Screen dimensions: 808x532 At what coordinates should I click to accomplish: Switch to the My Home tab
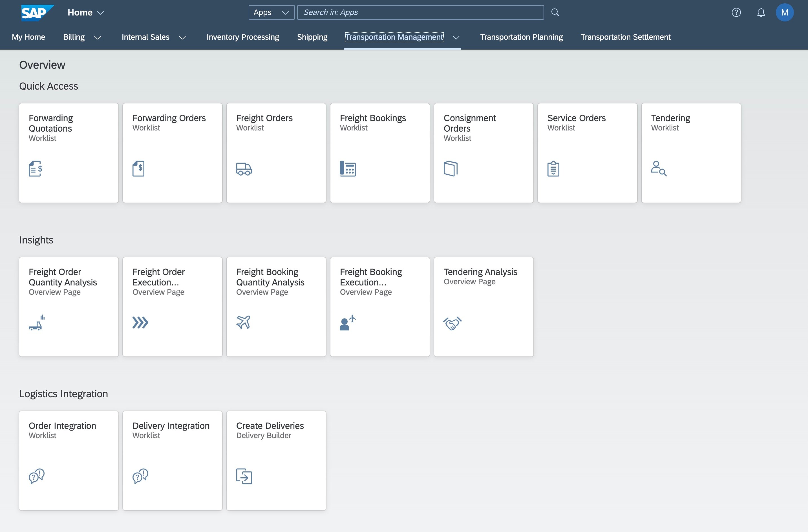pos(28,37)
